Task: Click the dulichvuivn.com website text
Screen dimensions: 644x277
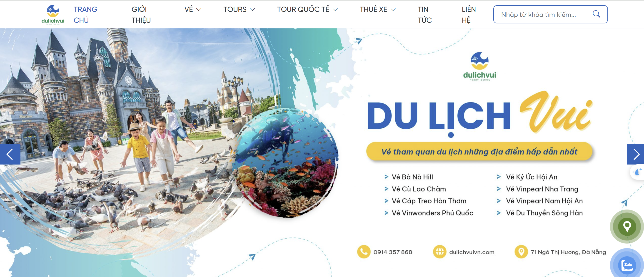Action: pos(472,252)
